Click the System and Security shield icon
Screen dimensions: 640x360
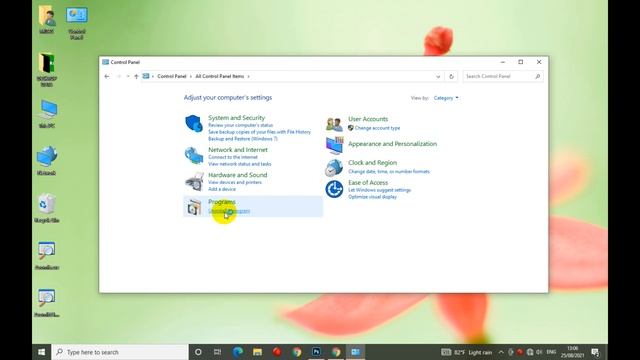(194, 123)
